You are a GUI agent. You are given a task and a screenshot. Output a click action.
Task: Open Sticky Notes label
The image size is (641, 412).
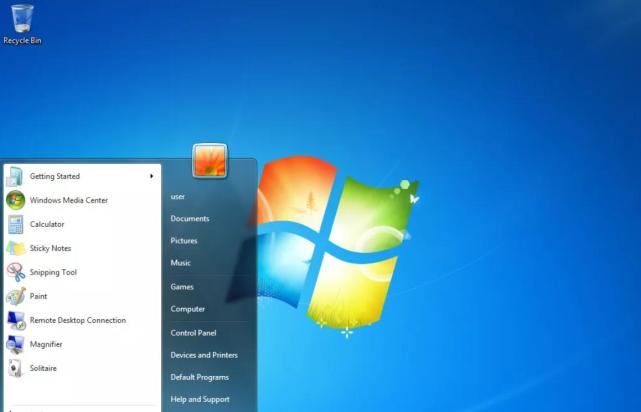(50, 249)
